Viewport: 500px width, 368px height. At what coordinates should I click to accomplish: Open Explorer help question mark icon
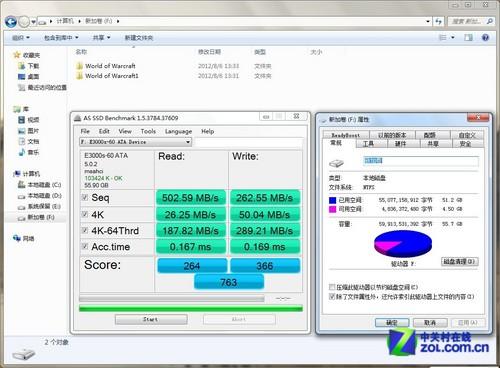click(485, 37)
